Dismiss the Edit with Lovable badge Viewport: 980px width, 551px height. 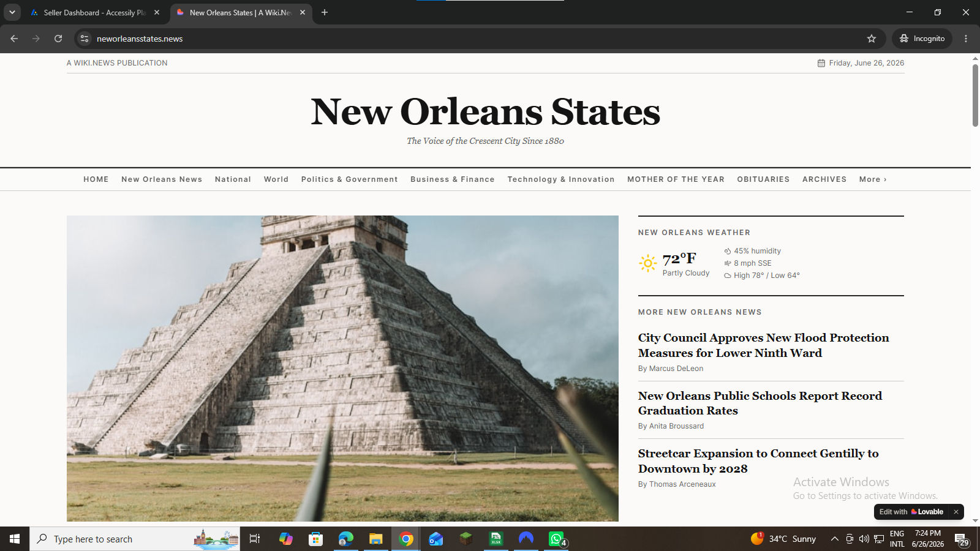(x=956, y=512)
